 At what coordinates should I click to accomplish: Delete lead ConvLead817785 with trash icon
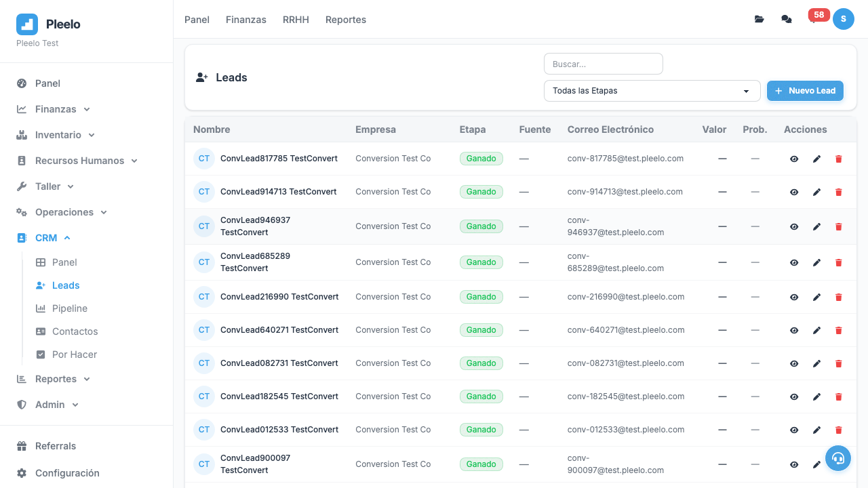pos(838,159)
